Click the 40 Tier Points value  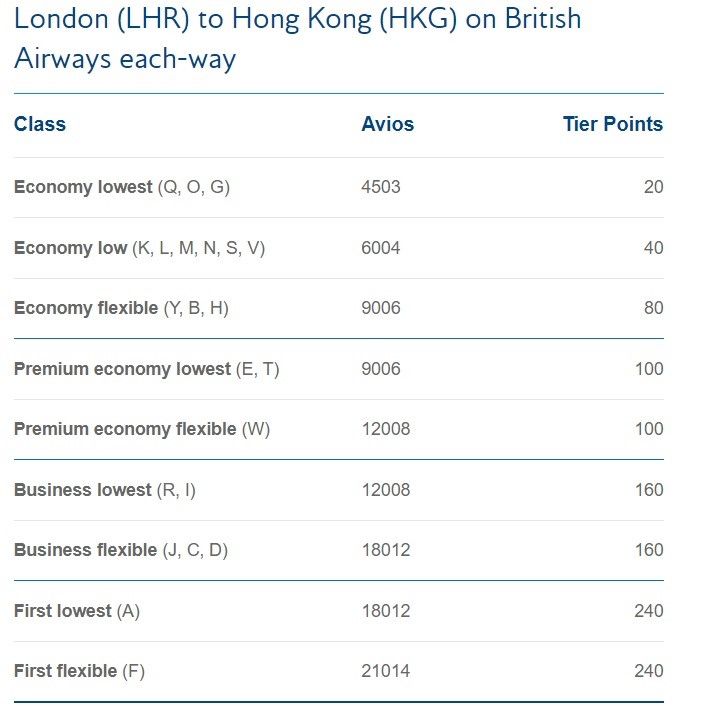[653, 248]
